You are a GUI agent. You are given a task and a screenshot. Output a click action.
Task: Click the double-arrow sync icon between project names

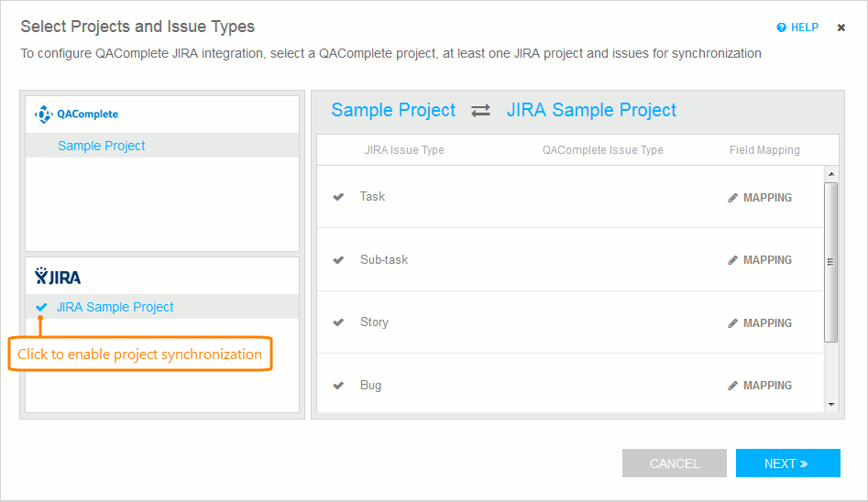pyautogui.click(x=481, y=111)
